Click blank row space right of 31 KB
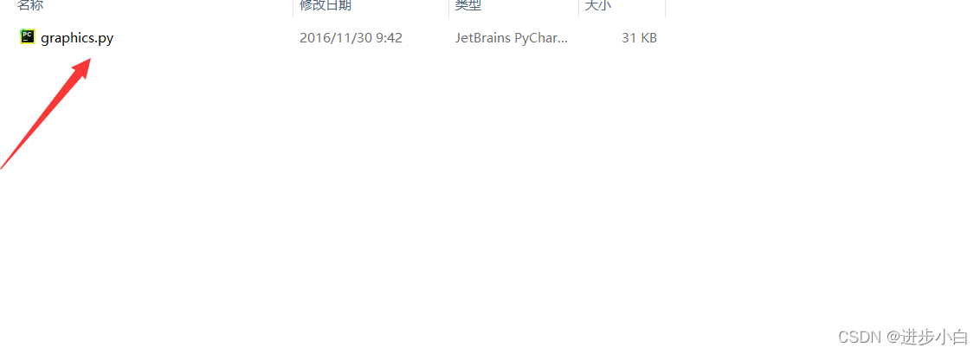980x354 pixels. click(x=813, y=38)
